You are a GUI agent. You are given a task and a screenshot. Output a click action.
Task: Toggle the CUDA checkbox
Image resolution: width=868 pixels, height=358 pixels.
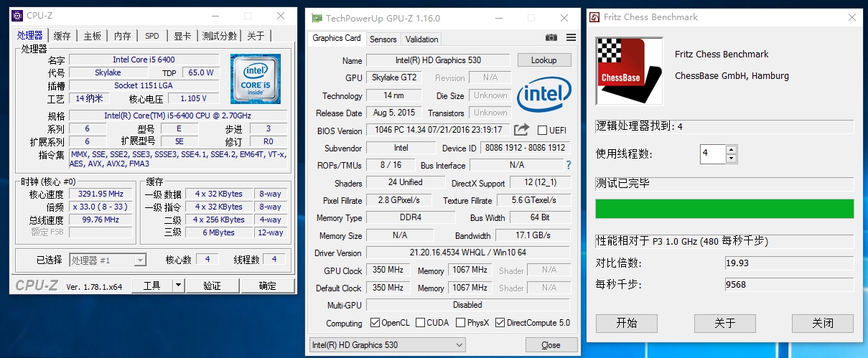420,323
